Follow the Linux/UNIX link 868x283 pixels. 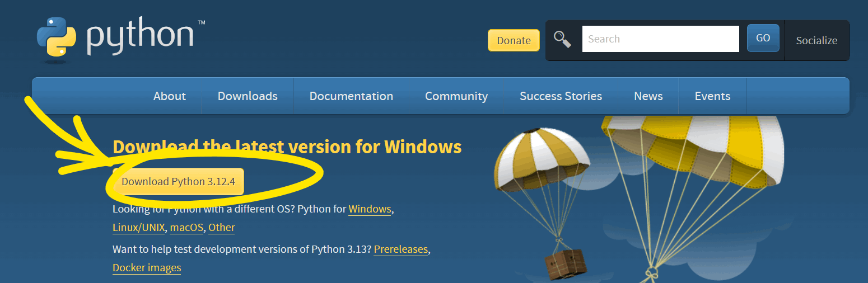click(x=139, y=228)
